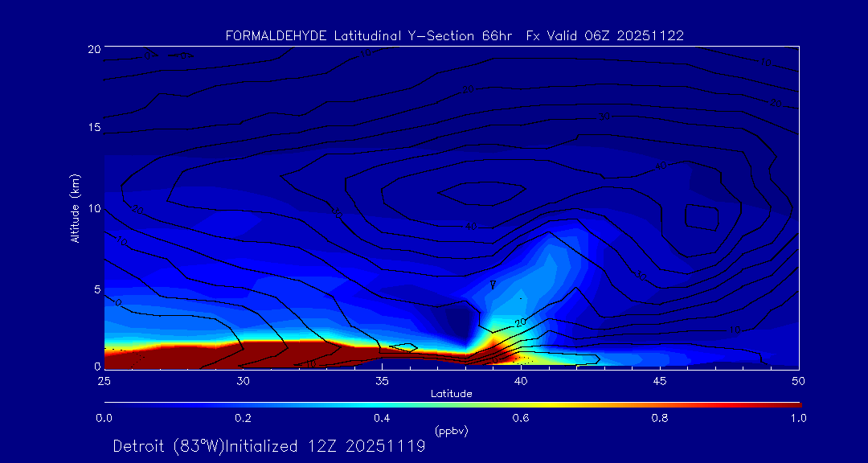Click the colorbar label 1.0
The height and width of the screenshot is (463, 868).
coord(798,418)
